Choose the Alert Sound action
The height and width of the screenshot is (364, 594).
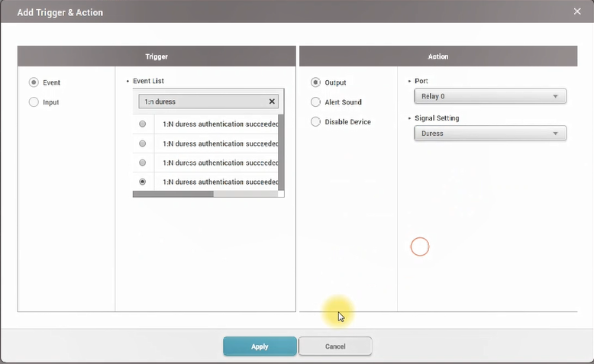316,102
